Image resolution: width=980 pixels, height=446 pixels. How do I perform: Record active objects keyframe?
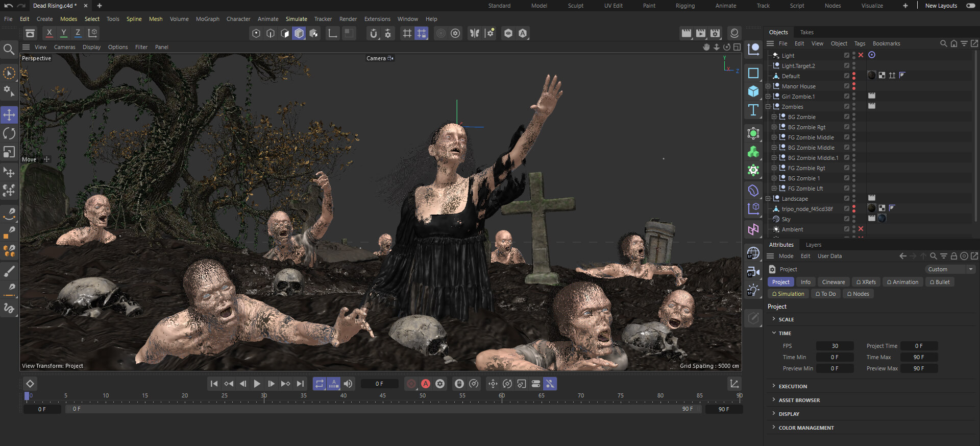[411, 384]
